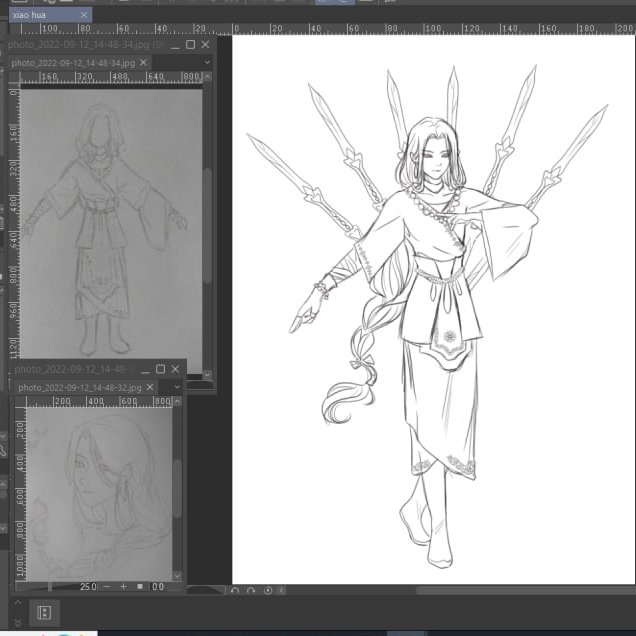Image resolution: width=636 pixels, height=636 pixels.
Task: Click the down scroll arrow in 14-48-32 photo window
Action: pos(177,576)
